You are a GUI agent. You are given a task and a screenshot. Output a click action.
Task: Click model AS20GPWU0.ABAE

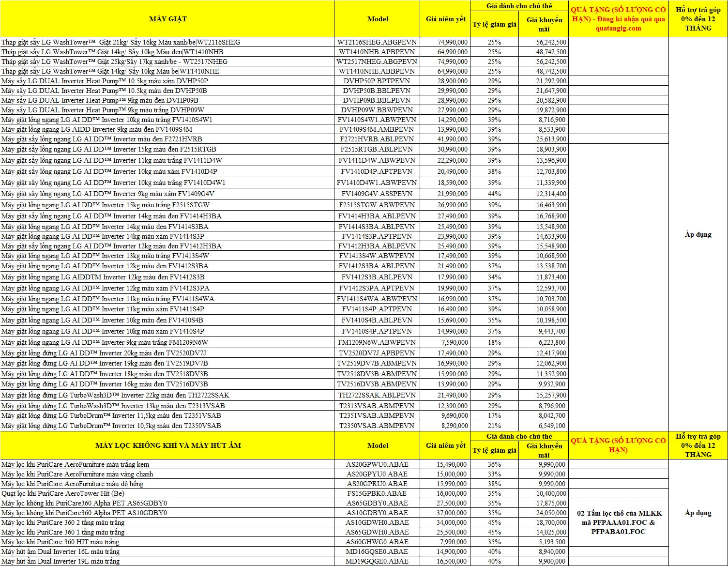pyautogui.click(x=378, y=464)
